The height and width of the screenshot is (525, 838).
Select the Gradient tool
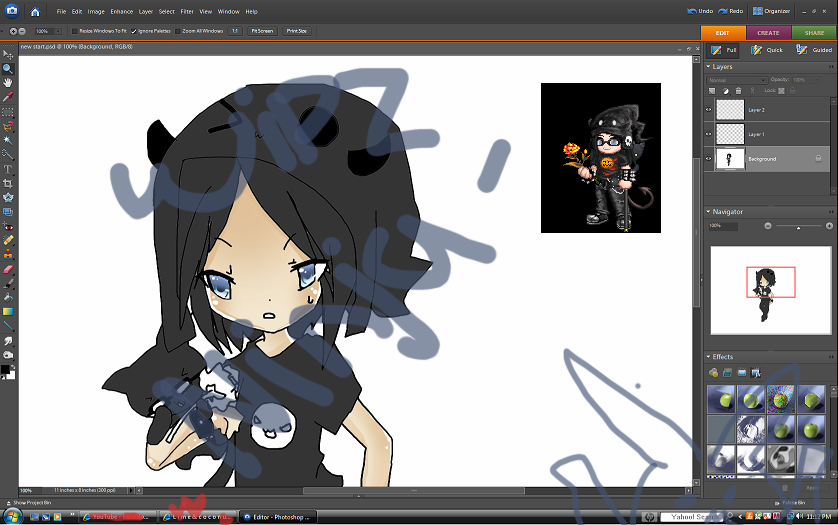pos(8,311)
